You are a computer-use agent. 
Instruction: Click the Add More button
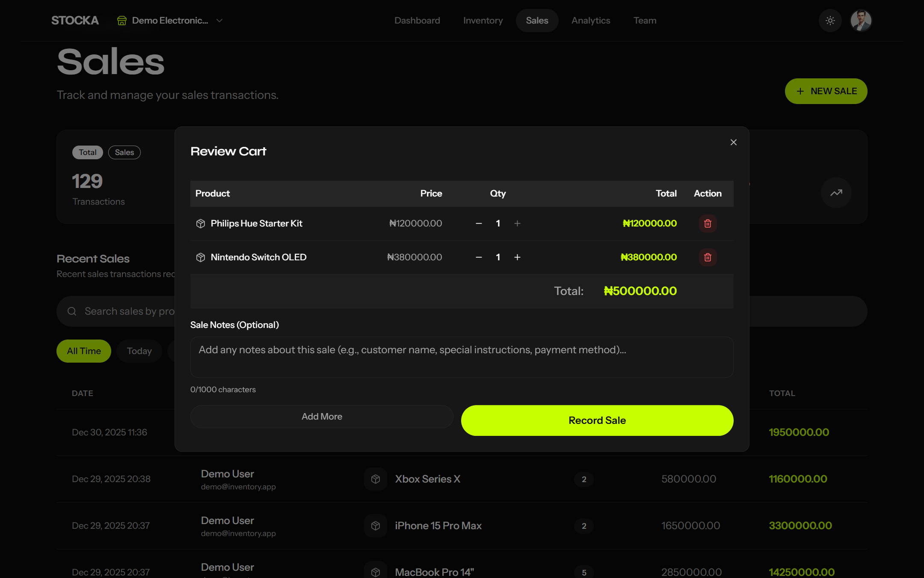tap(322, 417)
